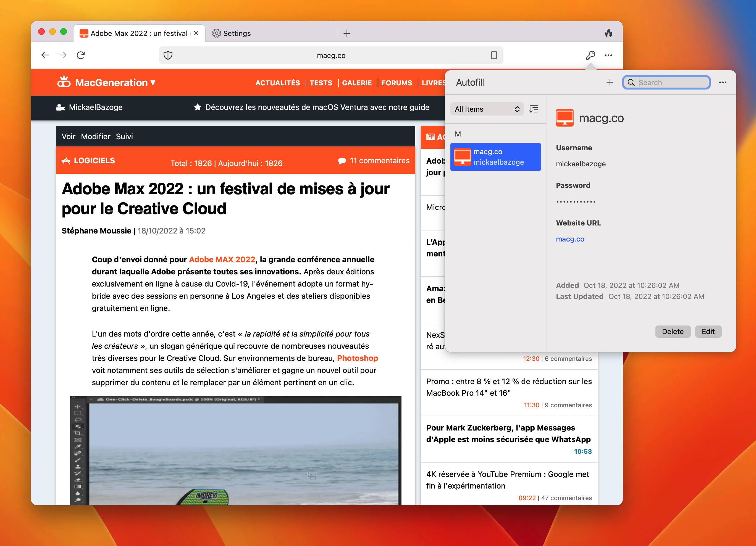Open browser options via the three-dot icon
The width and height of the screenshot is (756, 546).
[609, 55]
